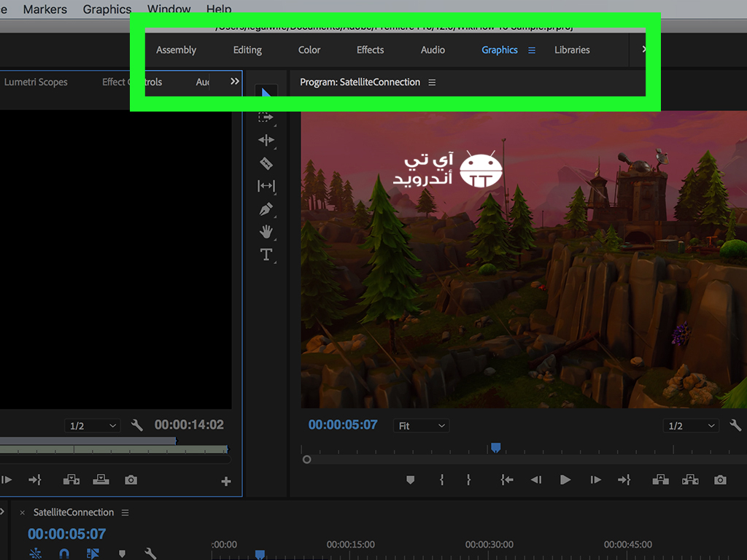Show hidden Source panel tabs overflow arrows
The height and width of the screenshot is (560, 747).
pos(234,82)
